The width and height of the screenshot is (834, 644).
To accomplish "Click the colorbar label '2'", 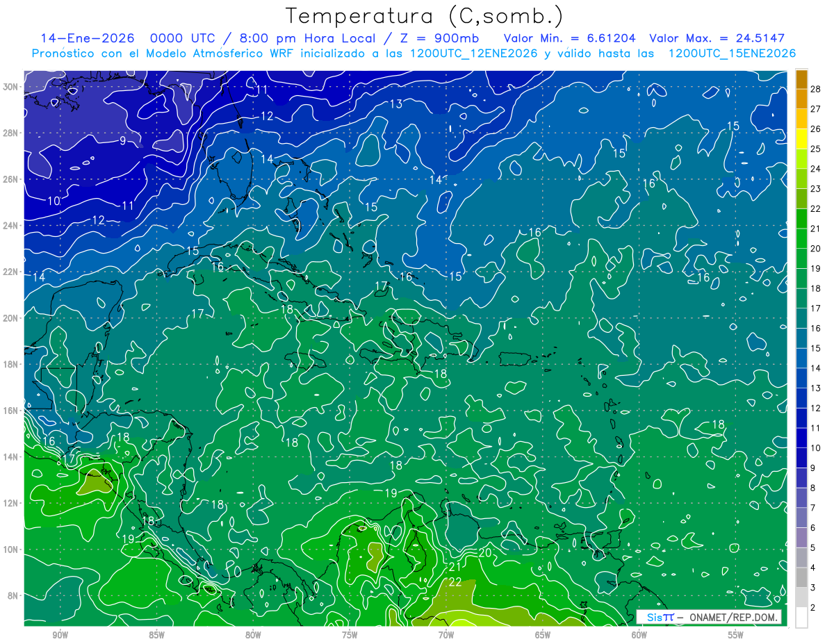I will (813, 608).
